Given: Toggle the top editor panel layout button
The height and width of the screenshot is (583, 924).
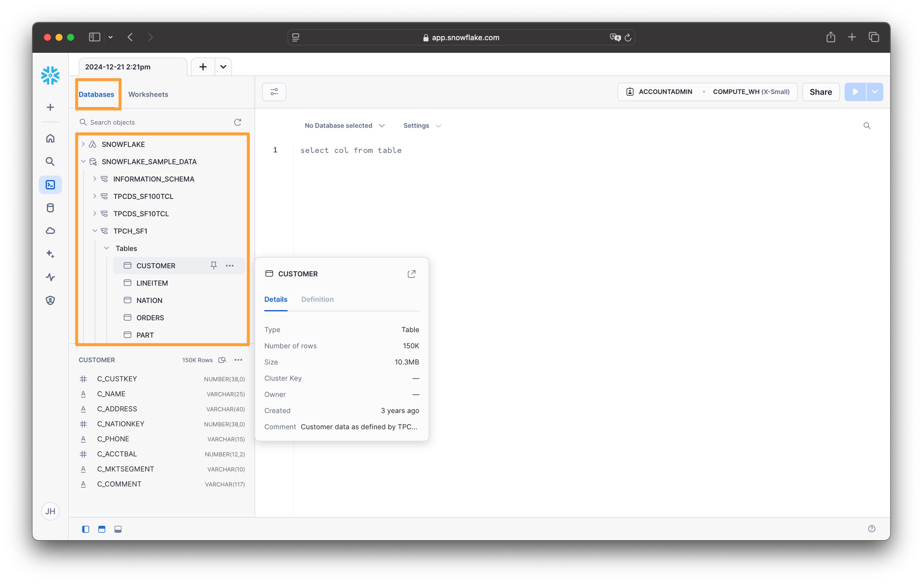Looking at the screenshot, I should (102, 529).
